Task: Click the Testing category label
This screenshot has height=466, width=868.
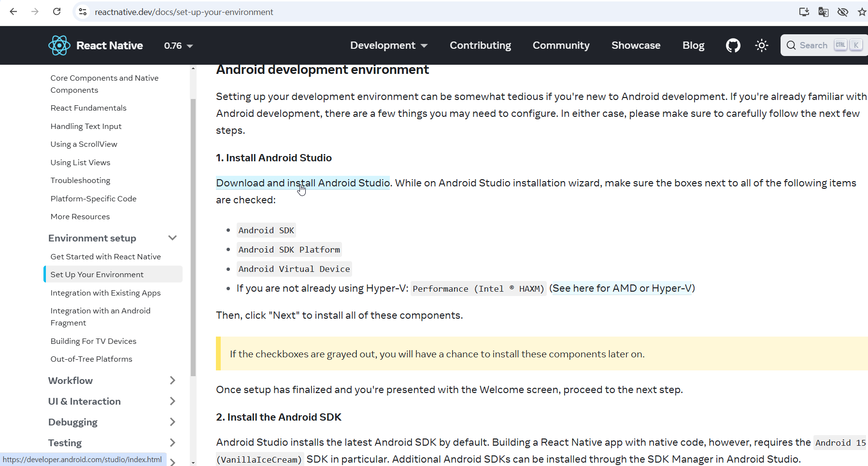Action: [65, 443]
